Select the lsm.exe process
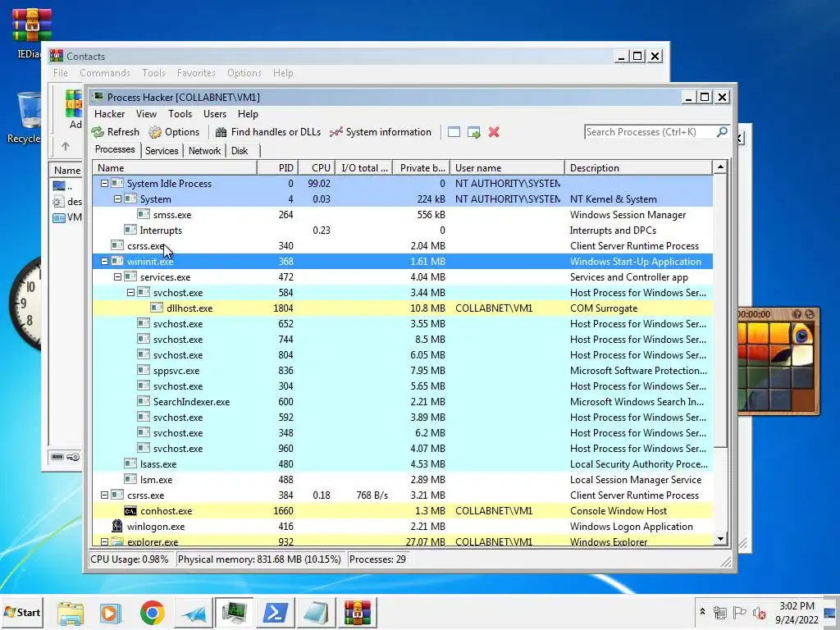 402,479
